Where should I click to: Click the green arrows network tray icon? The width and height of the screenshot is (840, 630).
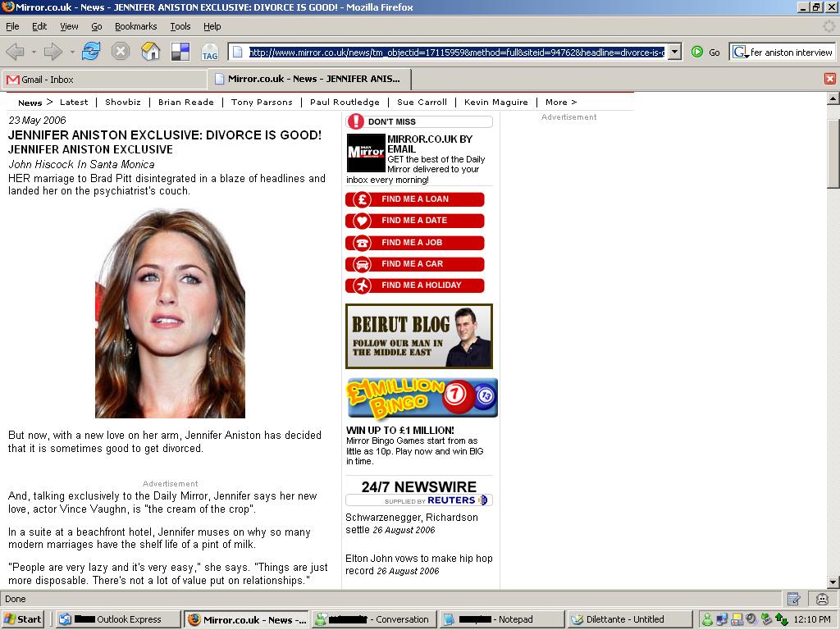point(782,619)
